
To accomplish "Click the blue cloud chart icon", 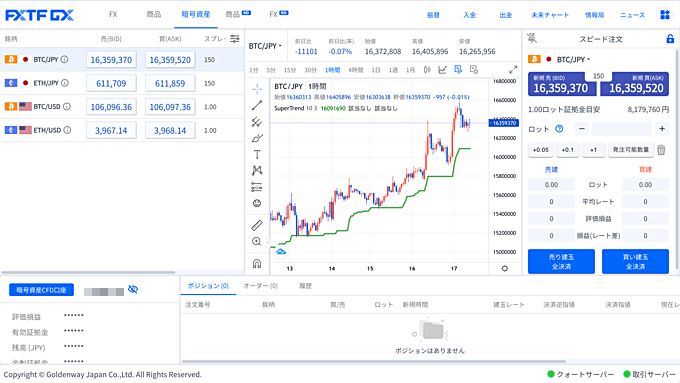I will tap(281, 252).
